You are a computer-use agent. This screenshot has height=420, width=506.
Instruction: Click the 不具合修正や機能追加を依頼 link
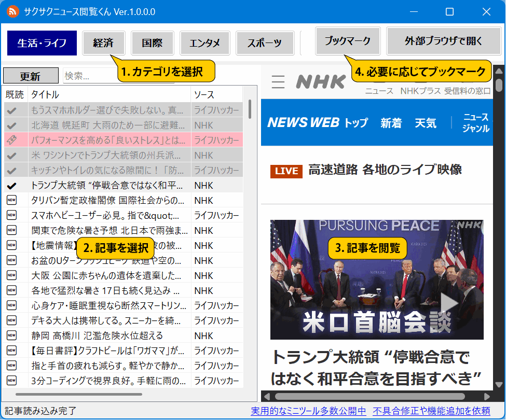pos(431,411)
